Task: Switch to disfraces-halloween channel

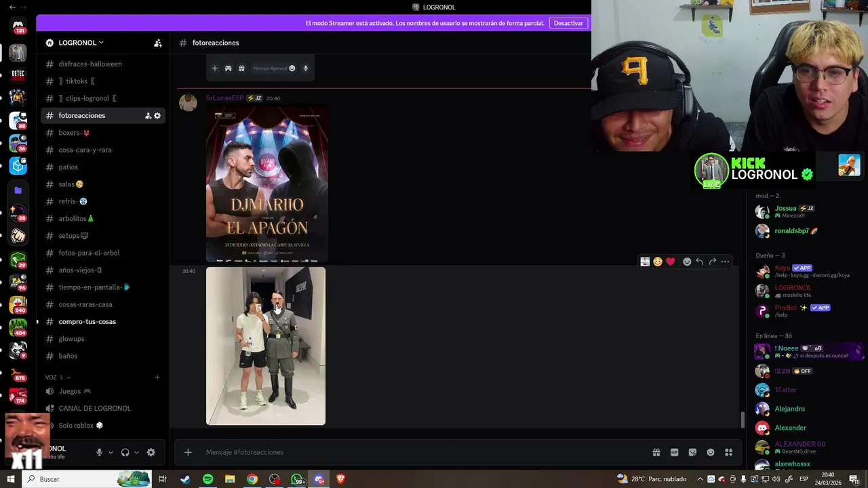Action: (103, 64)
